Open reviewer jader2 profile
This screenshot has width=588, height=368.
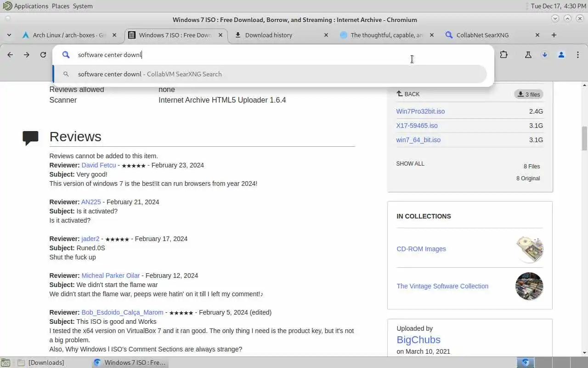click(x=90, y=239)
